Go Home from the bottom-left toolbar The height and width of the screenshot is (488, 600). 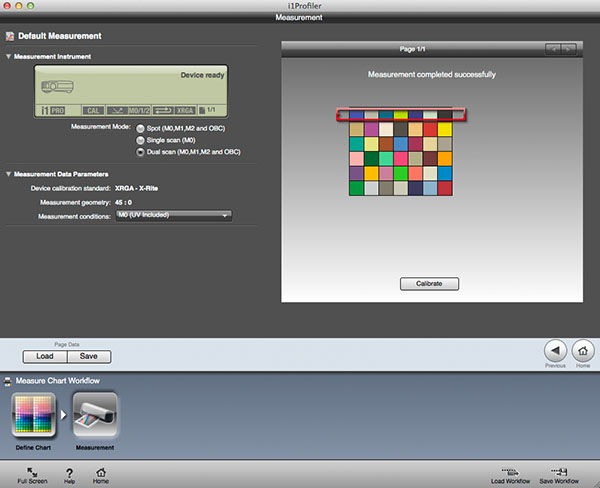[101, 475]
